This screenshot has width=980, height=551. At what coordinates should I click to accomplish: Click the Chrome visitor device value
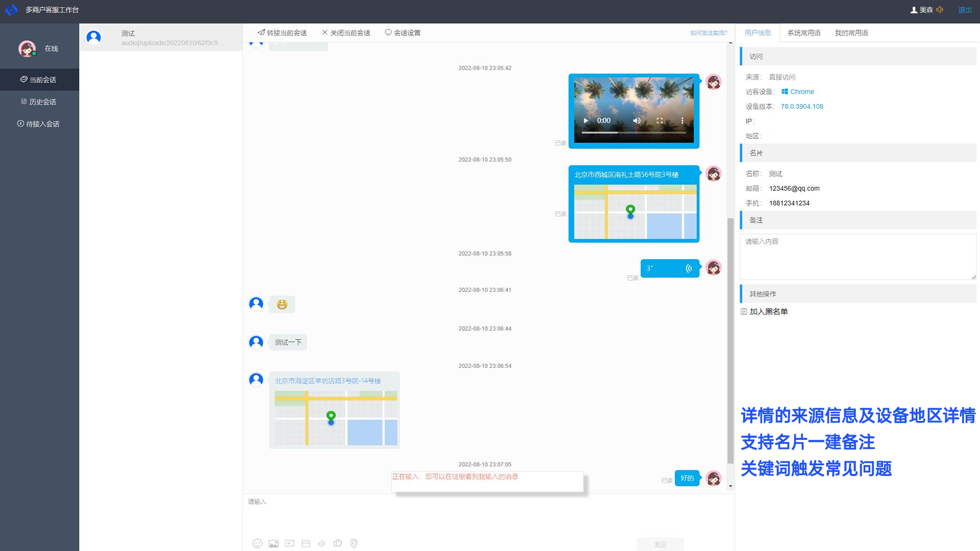[x=802, y=92]
